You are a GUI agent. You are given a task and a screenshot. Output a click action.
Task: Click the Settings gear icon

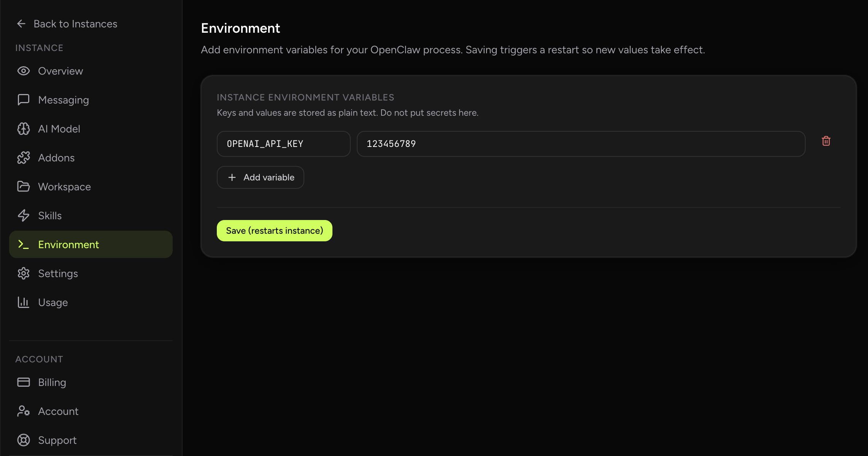tap(23, 273)
